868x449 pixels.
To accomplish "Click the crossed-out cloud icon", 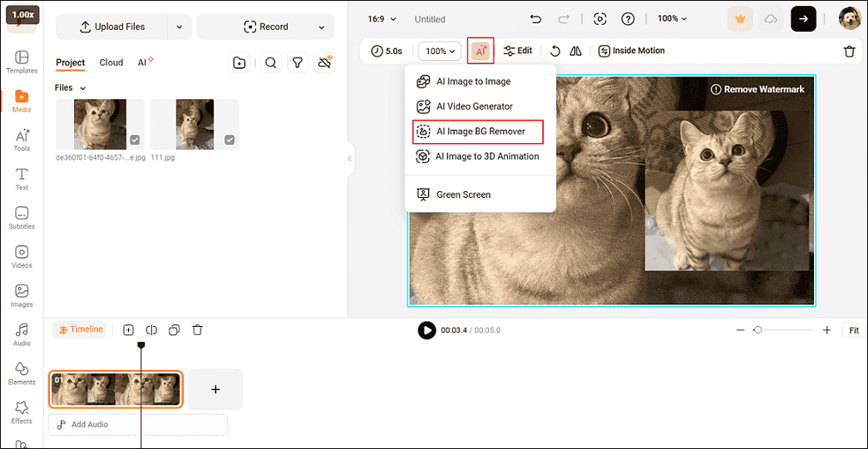I will click(325, 63).
